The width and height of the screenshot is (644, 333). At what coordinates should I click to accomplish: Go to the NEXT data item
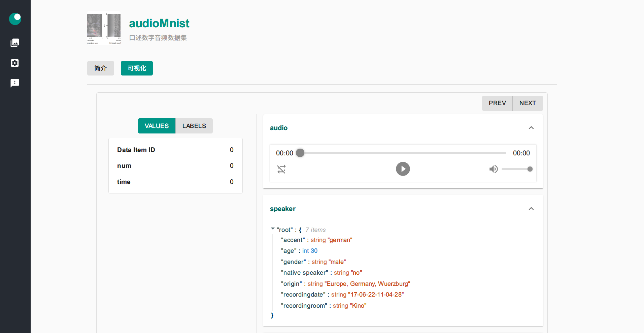point(528,103)
